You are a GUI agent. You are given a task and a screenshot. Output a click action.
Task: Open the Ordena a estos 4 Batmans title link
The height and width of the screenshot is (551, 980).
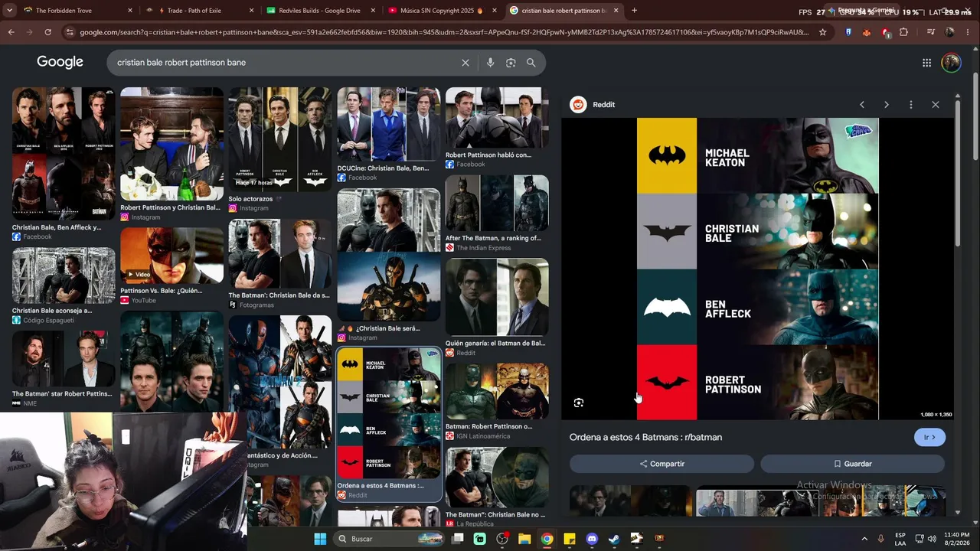[x=645, y=437]
